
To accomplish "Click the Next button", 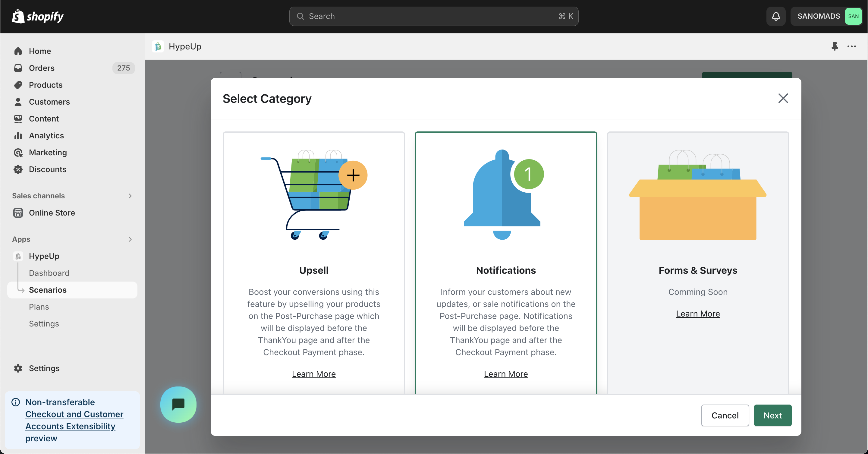I will [772, 415].
